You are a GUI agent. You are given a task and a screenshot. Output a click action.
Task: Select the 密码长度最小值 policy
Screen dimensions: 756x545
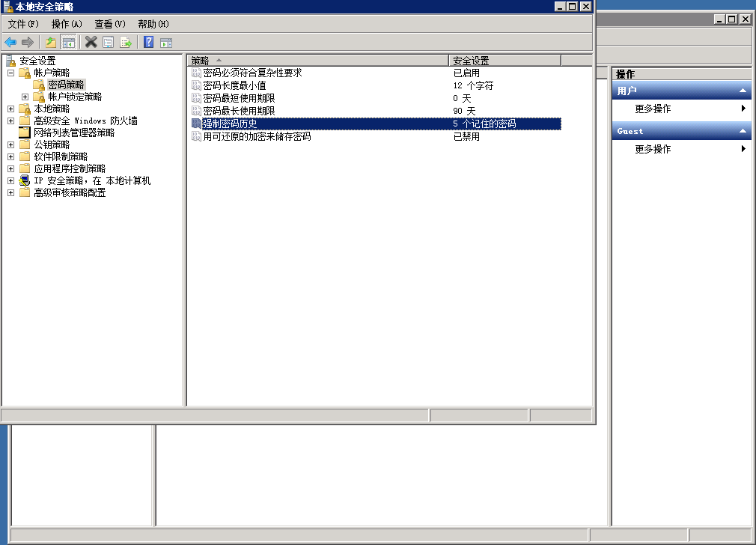[x=234, y=85]
